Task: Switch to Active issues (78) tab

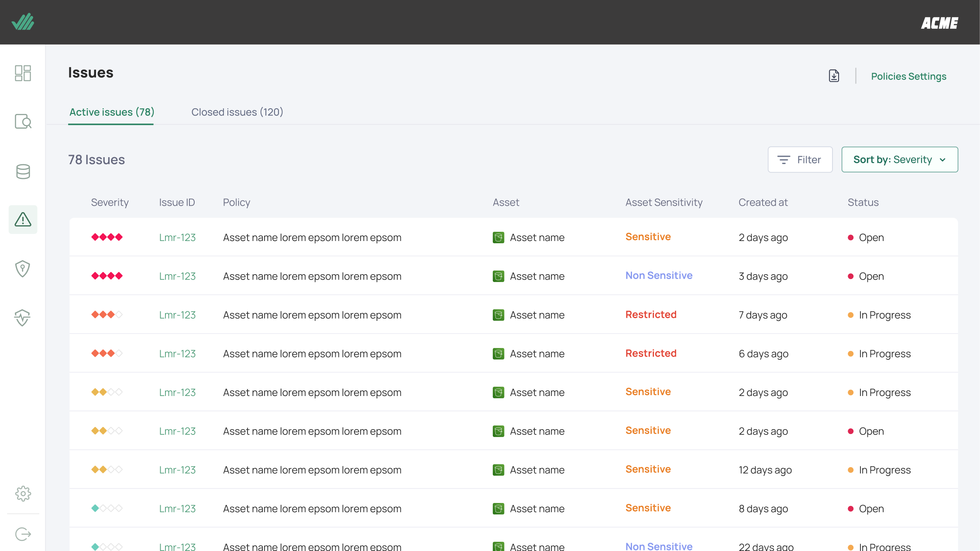Action: [112, 112]
